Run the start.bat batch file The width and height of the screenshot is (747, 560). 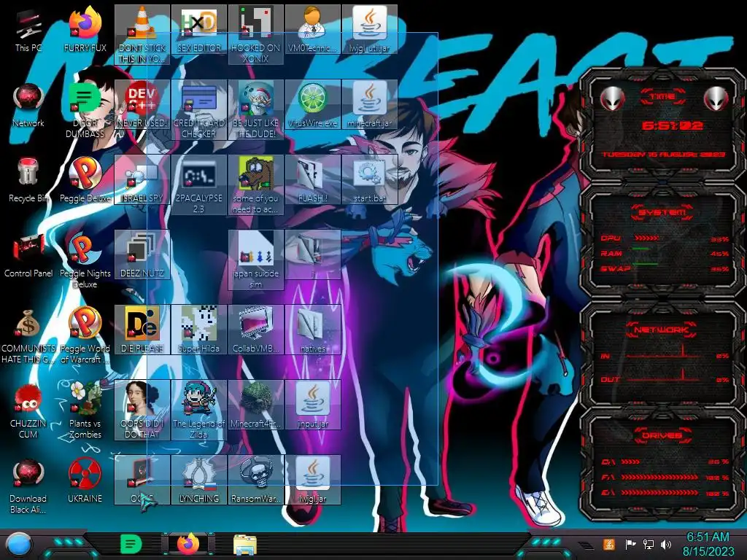pos(370,180)
